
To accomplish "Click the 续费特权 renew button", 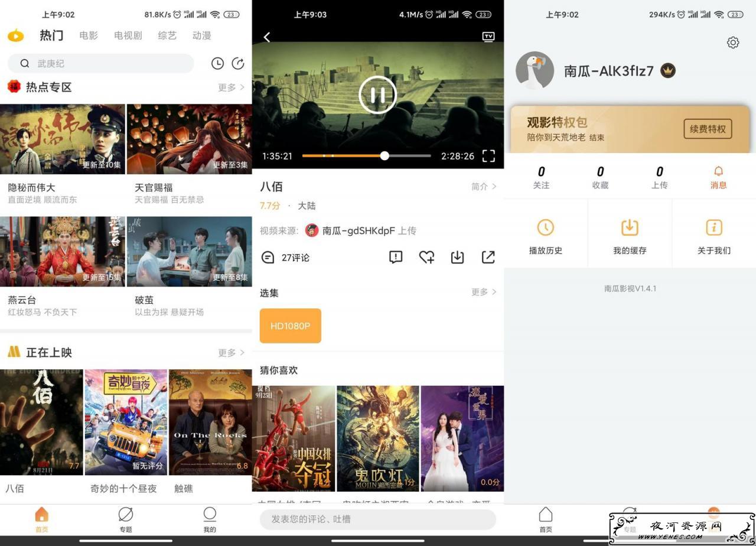I will click(x=708, y=129).
